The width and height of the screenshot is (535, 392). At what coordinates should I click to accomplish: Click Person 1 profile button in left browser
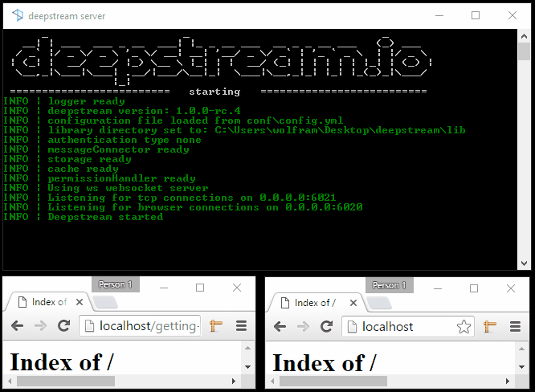[x=116, y=284]
